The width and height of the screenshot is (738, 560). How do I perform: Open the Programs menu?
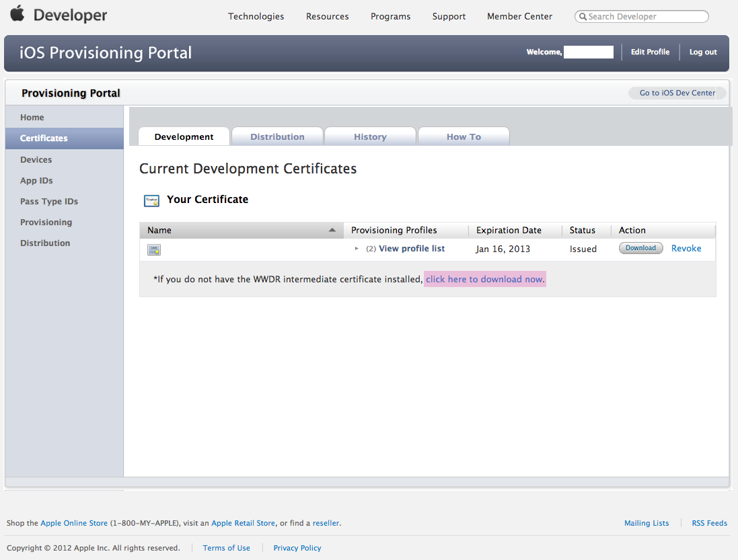pos(390,16)
